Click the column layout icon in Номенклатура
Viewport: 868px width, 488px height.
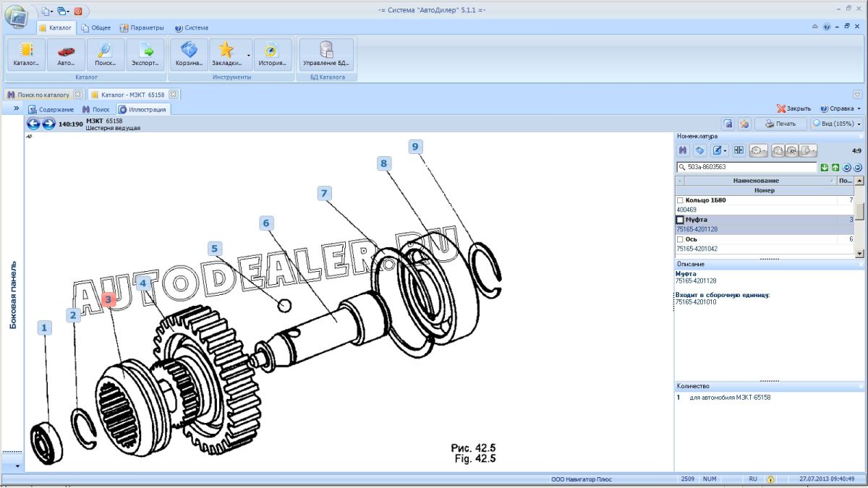[739, 150]
